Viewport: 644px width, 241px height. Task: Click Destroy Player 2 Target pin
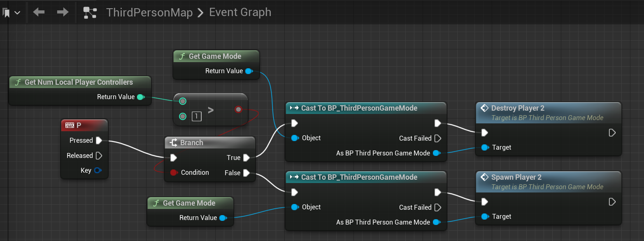point(485,147)
